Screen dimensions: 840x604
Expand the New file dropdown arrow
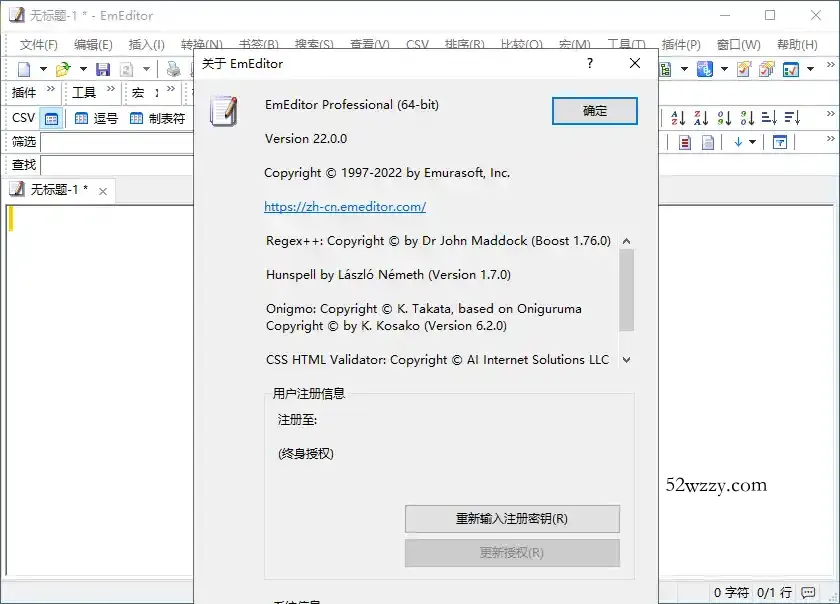click(x=43, y=69)
